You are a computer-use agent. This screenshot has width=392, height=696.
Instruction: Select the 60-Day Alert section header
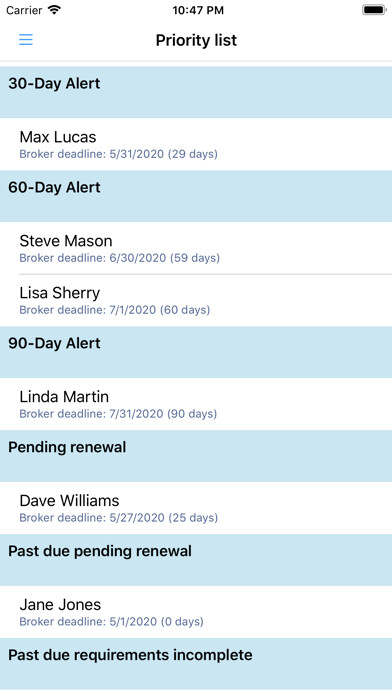196,196
